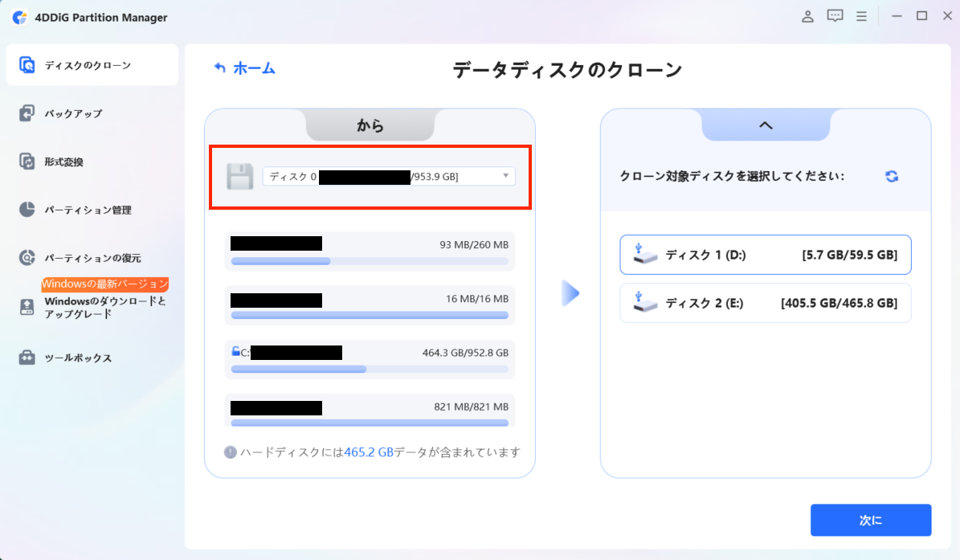Click the 次に button
The height and width of the screenshot is (560, 960).
coord(870,520)
